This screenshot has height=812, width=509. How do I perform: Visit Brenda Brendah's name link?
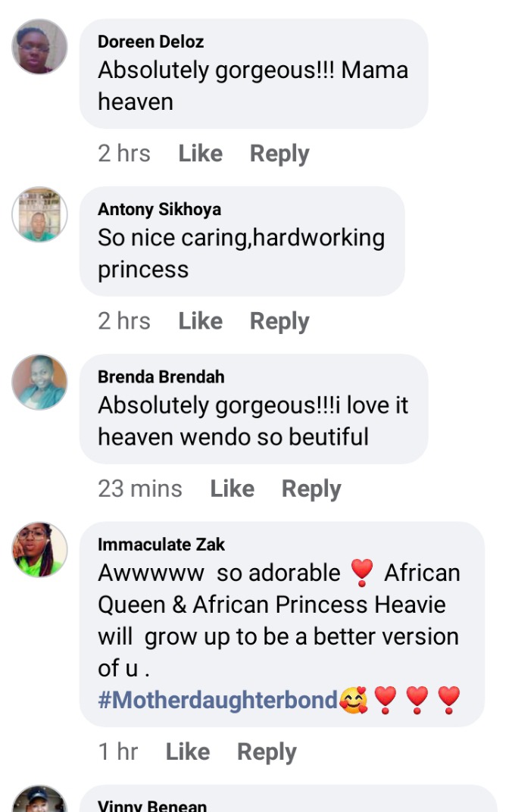pos(161,377)
